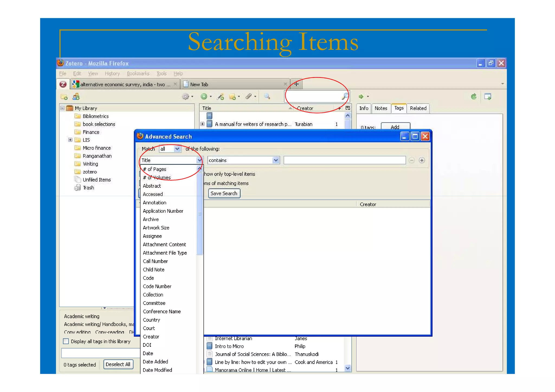Sort the items list by Title column
The height and width of the screenshot is (392, 555).
(x=246, y=108)
